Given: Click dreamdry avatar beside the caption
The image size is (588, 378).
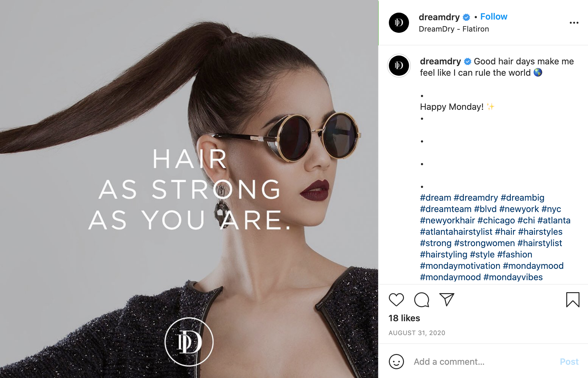Looking at the screenshot, I should [399, 66].
